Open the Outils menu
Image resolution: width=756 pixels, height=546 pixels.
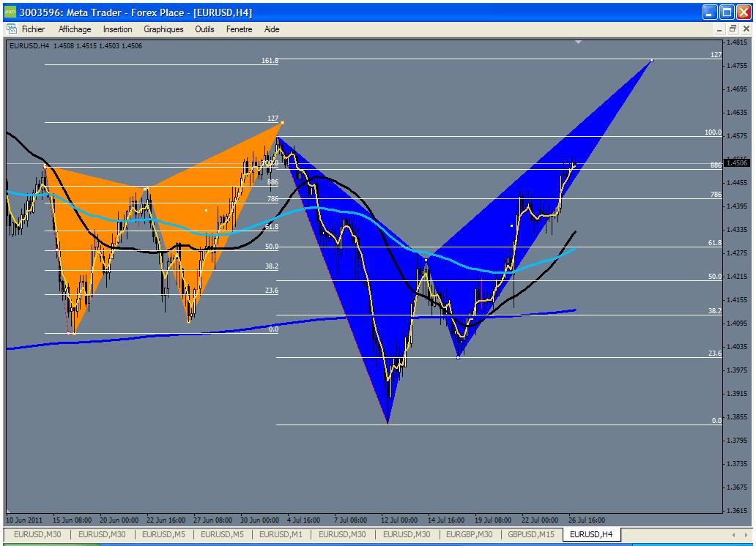click(x=204, y=29)
